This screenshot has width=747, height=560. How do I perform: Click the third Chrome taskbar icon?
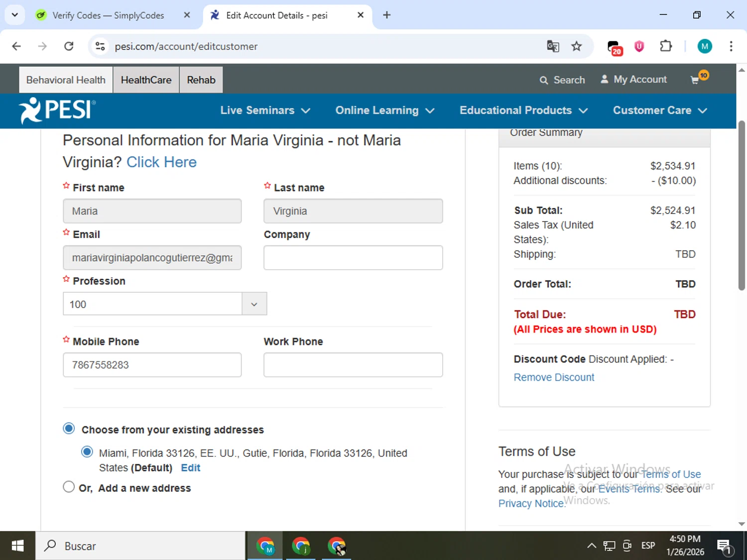pyautogui.click(x=337, y=546)
